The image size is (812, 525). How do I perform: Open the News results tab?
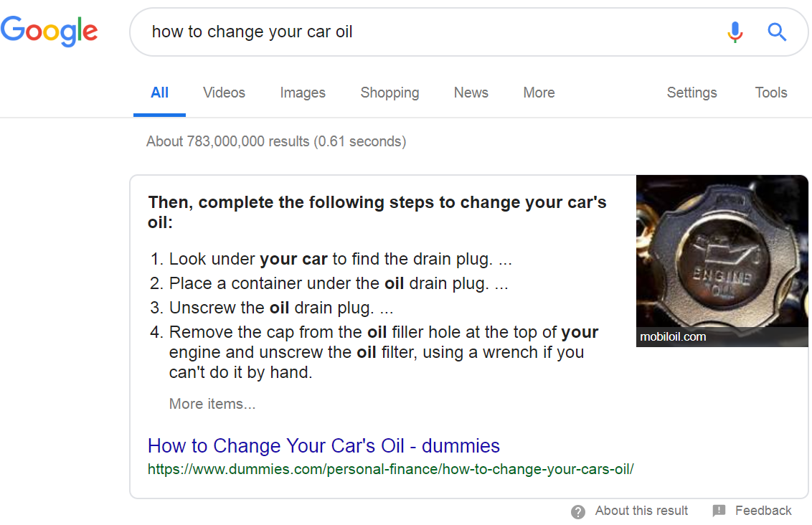[471, 93]
